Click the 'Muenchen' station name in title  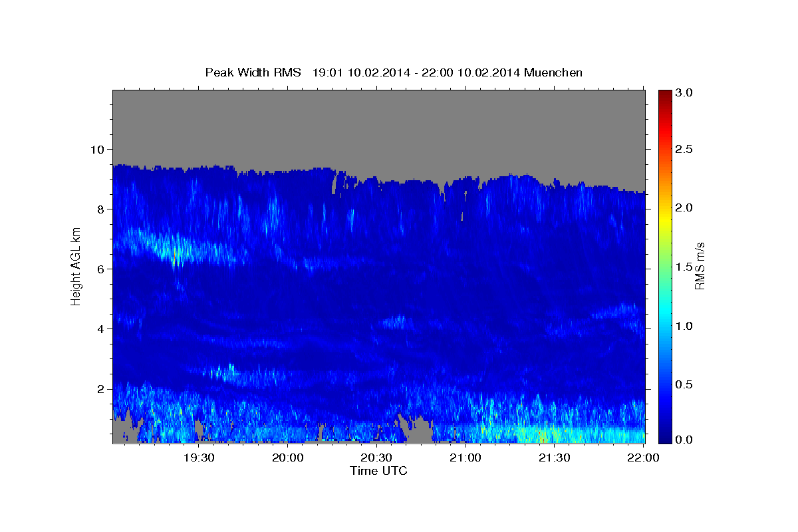[x=553, y=72]
